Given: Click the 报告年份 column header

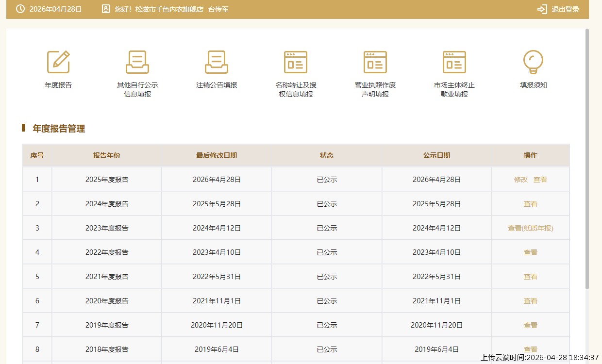Looking at the screenshot, I should [107, 155].
